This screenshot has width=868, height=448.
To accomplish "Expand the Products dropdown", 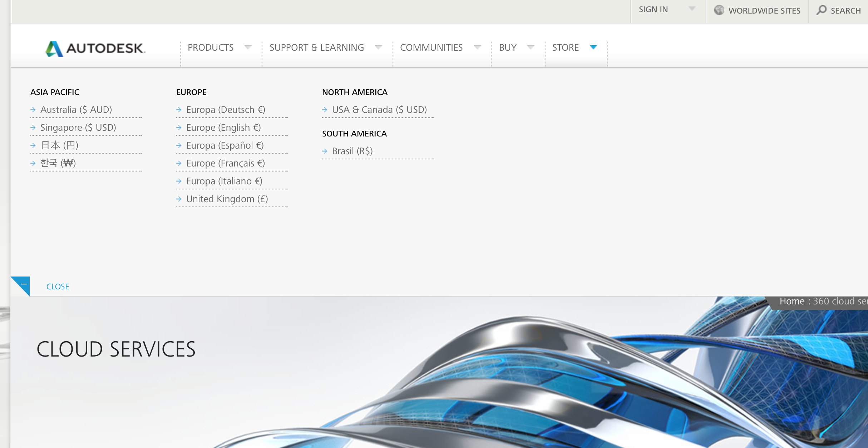I will [x=248, y=47].
